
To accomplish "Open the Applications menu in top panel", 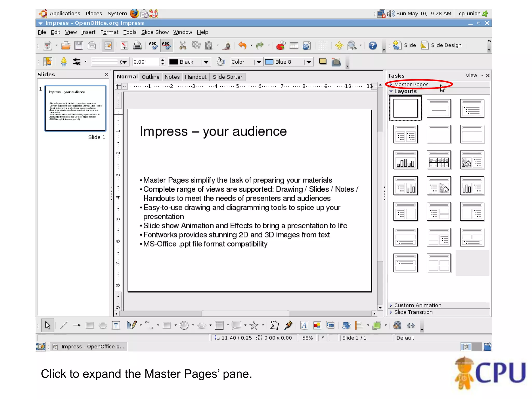I will [x=65, y=14].
